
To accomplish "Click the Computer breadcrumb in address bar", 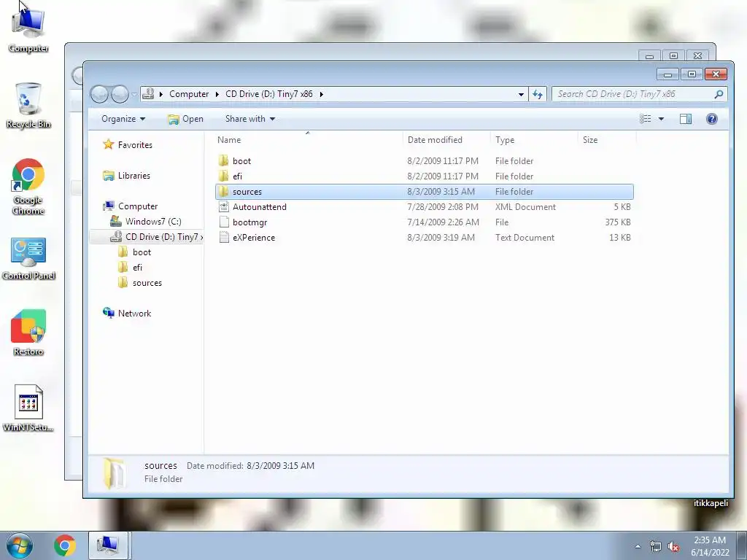I will click(189, 94).
